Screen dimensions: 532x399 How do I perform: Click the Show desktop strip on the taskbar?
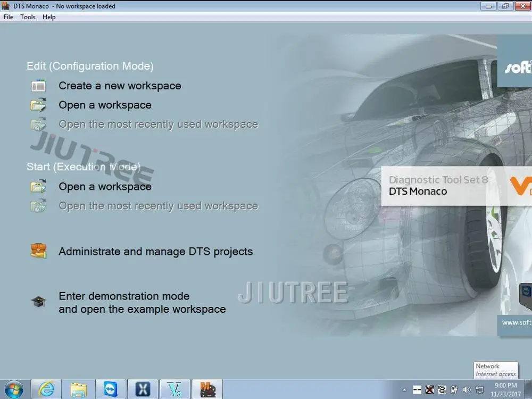pos(529,389)
